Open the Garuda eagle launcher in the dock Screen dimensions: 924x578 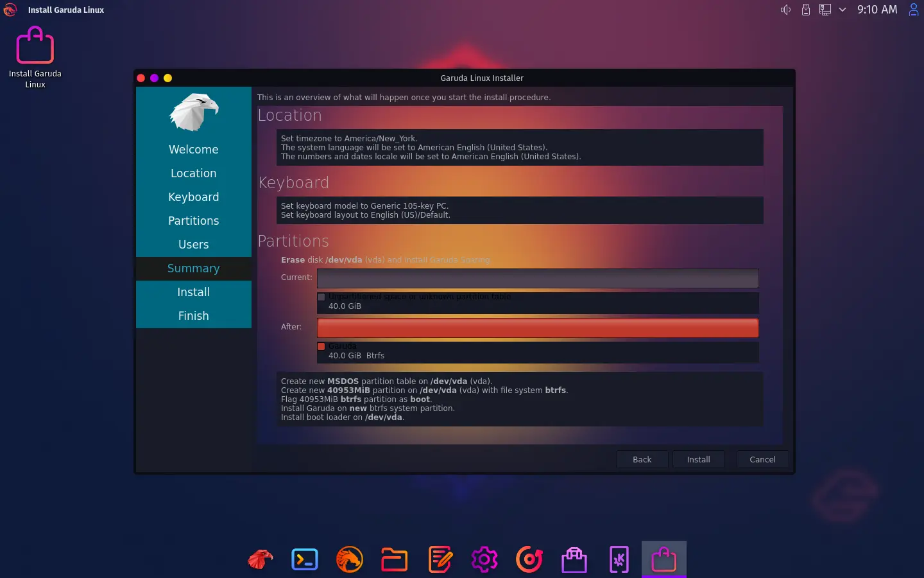coord(260,559)
